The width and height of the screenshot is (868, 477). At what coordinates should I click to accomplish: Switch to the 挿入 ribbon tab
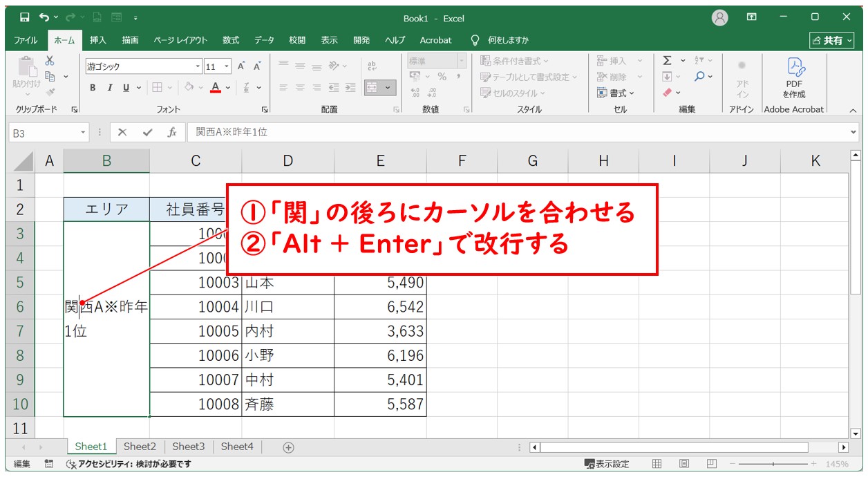[98, 40]
